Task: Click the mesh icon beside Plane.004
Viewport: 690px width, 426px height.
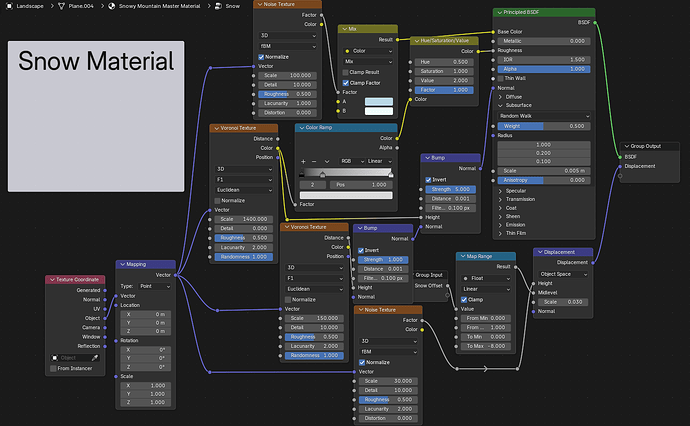Action: point(62,6)
